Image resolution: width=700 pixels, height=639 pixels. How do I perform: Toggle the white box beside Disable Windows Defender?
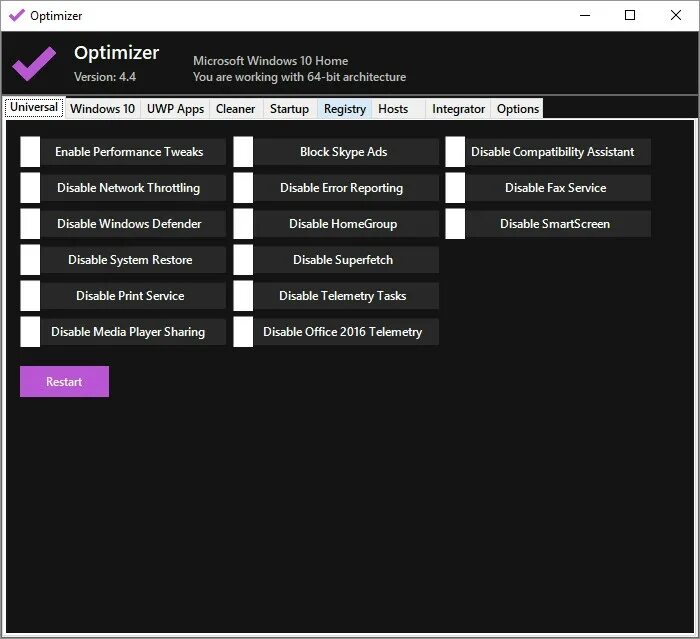[x=30, y=224]
